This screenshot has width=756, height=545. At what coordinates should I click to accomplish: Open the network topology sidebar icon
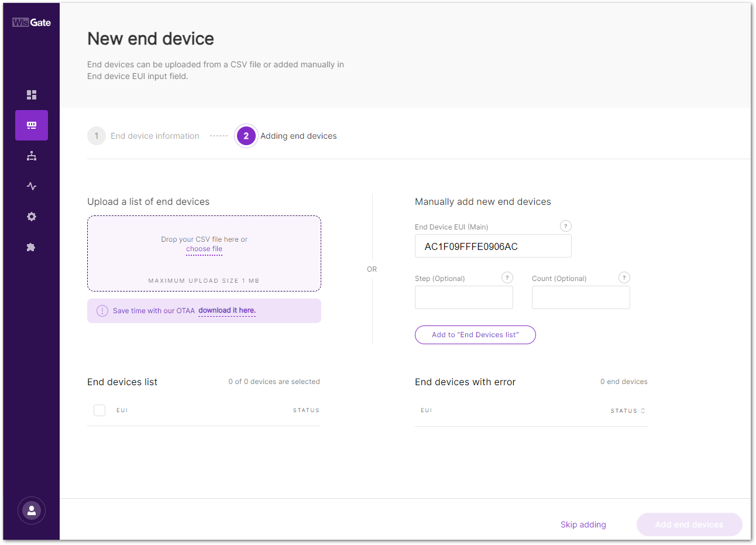pyautogui.click(x=32, y=156)
